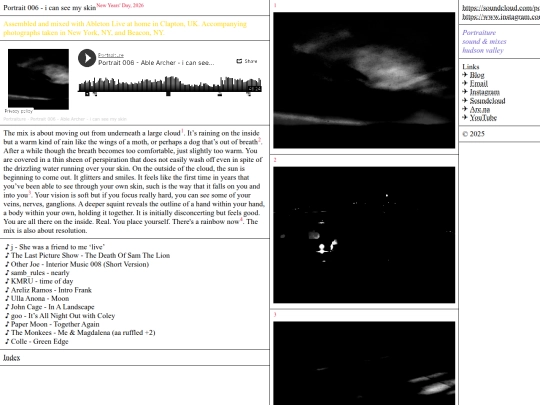Seek within the SoundCloud waveform

tap(170, 84)
